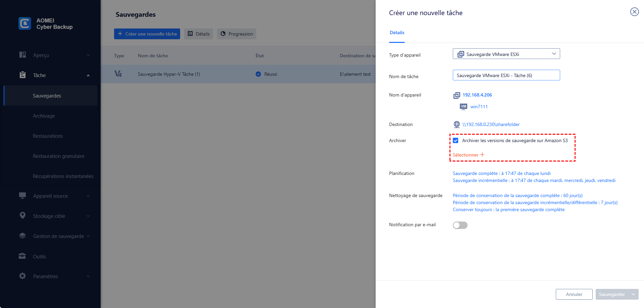644x308 pixels.
Task: Click the plus icon next to Sélectionner
Action: tap(482, 155)
